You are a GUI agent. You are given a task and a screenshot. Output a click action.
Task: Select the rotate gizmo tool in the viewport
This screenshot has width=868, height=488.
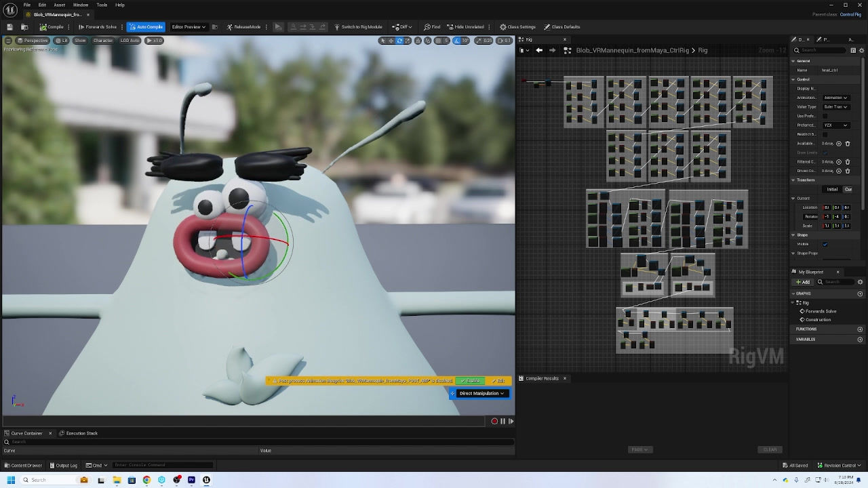399,41
